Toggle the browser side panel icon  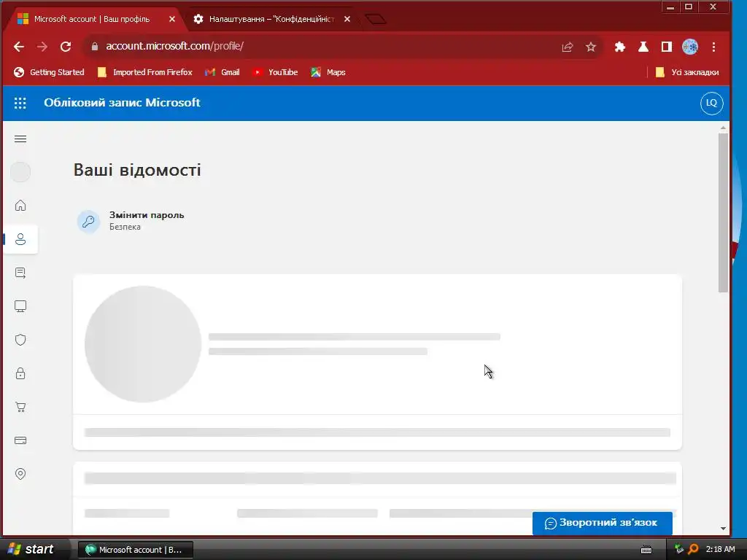tap(667, 47)
